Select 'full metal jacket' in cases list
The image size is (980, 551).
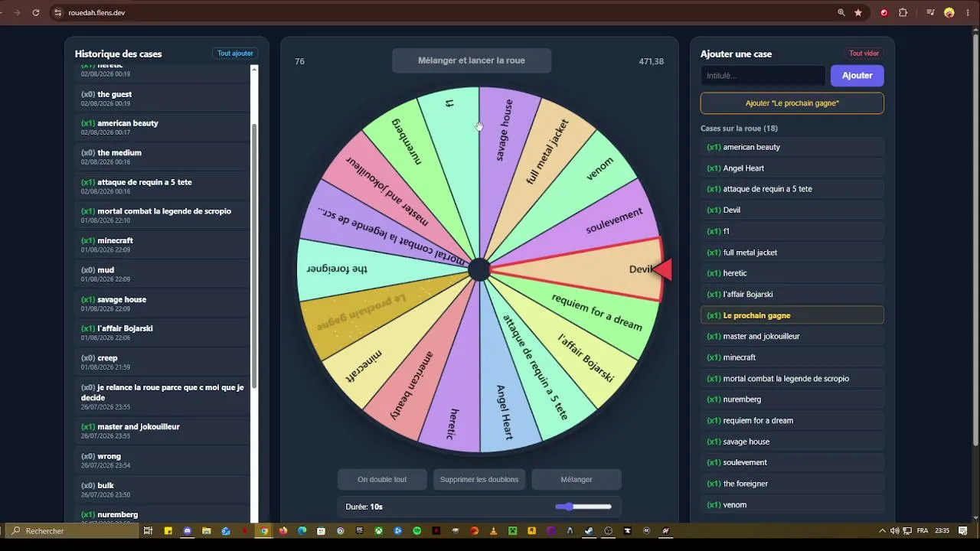click(792, 252)
